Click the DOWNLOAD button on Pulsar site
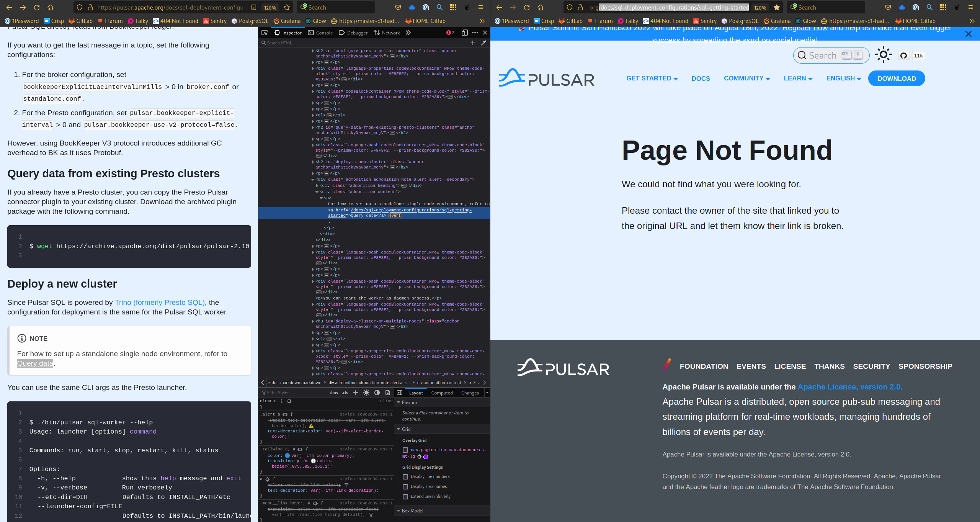The height and width of the screenshot is (522, 980). pyautogui.click(x=897, y=78)
